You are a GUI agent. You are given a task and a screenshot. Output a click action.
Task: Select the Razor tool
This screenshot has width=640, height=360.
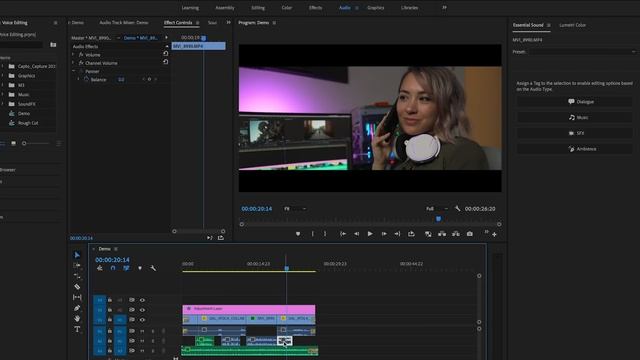pyautogui.click(x=77, y=287)
